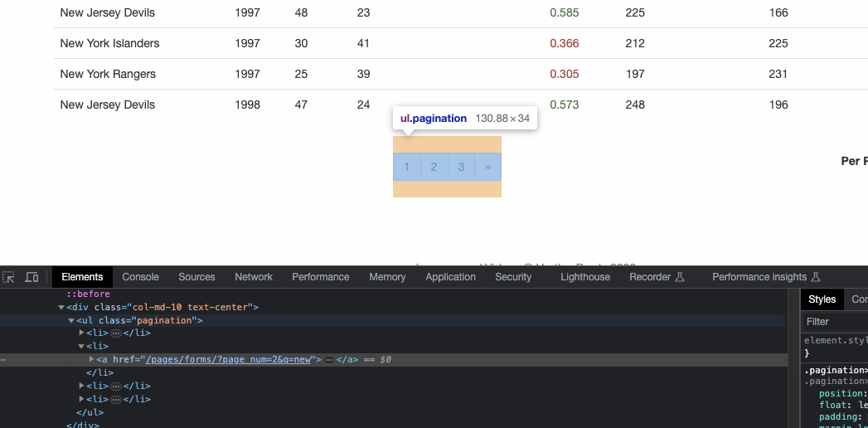This screenshot has height=428, width=868.
Task: Open the Application tab
Action: (x=451, y=277)
